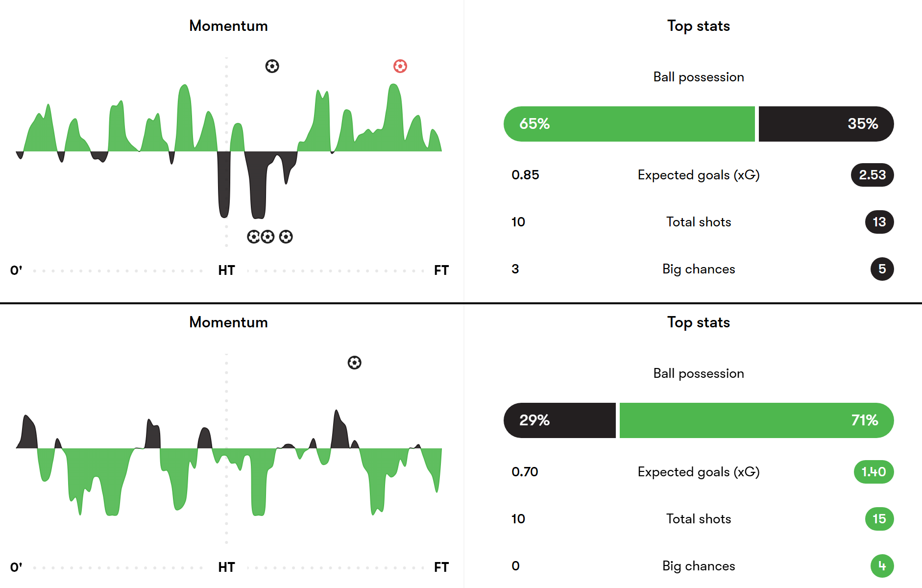Click the leftmost of three goal icons below top chart
The width and height of the screenshot is (922, 588).
(253, 237)
